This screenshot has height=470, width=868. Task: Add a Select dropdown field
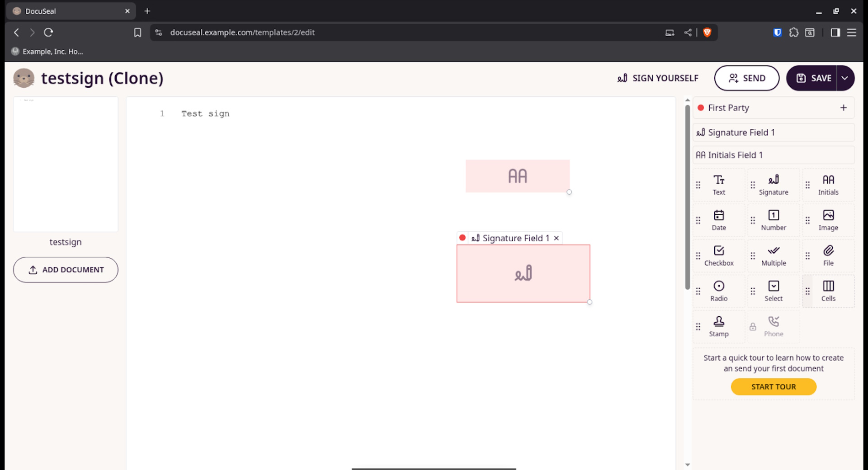point(773,291)
